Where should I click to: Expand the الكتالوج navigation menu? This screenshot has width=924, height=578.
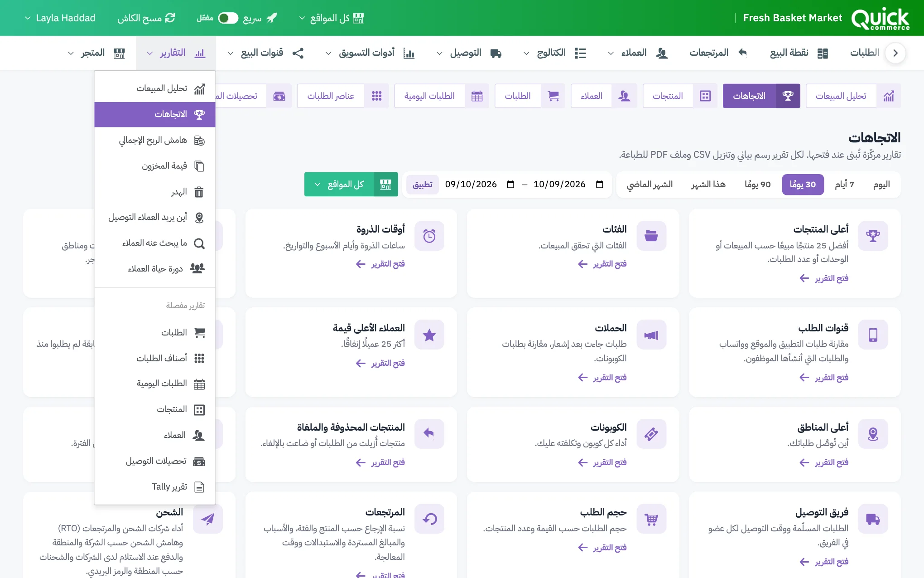555,53
